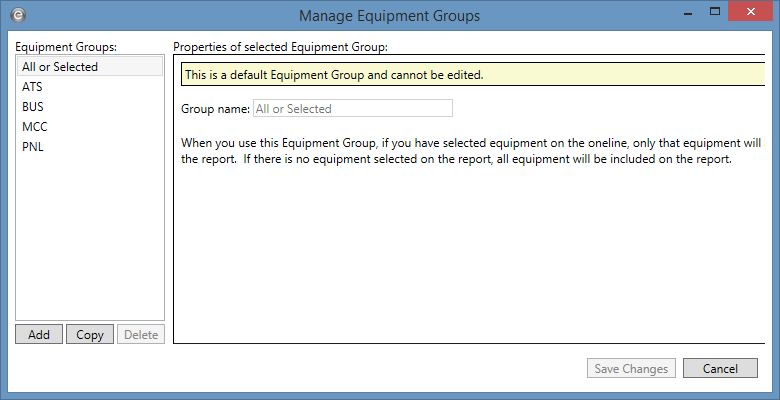This screenshot has height=400, width=780.
Task: Add a new equipment group
Action: coord(39,335)
